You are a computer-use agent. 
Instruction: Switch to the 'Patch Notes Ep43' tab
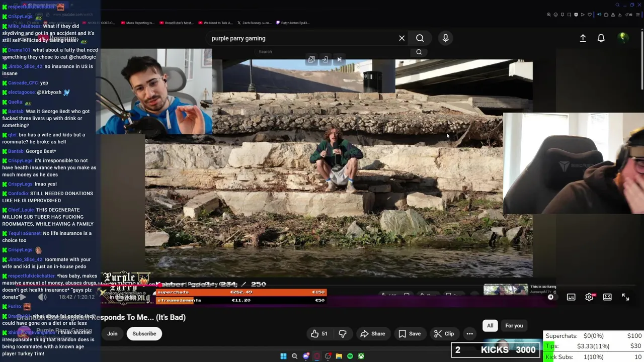(x=293, y=23)
